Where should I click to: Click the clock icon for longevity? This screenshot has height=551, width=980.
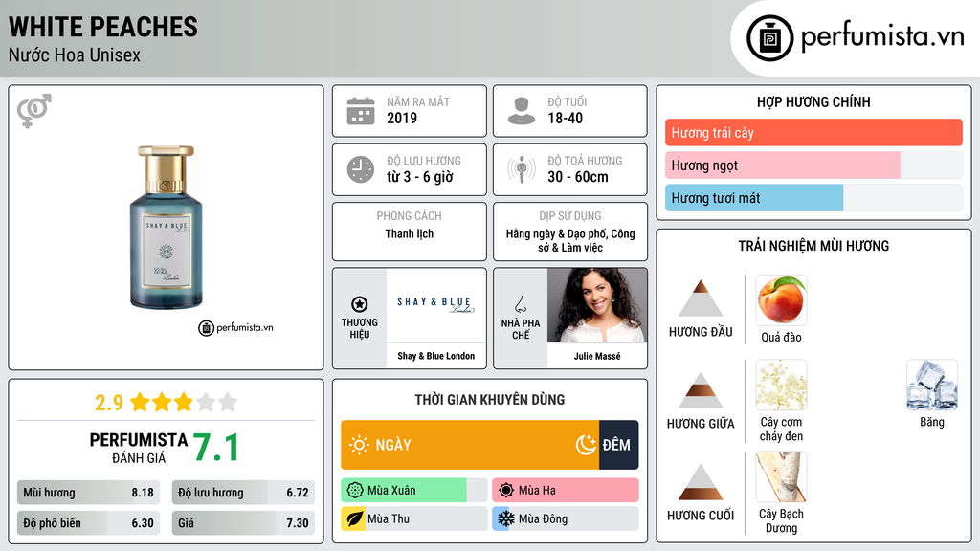pos(361,169)
